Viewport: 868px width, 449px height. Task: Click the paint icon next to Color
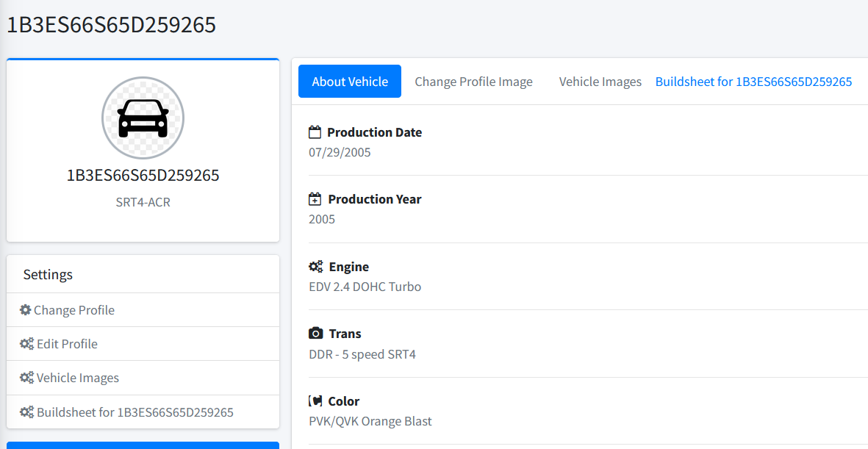point(315,400)
